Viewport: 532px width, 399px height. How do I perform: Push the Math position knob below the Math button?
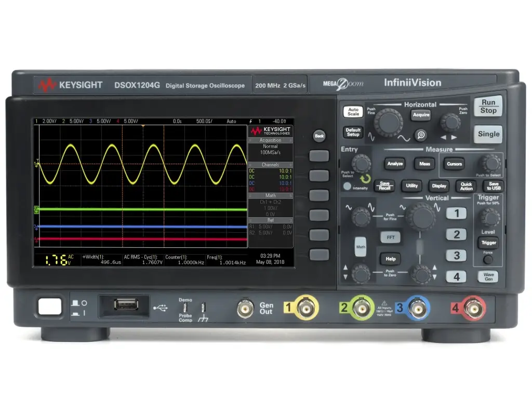(x=361, y=273)
